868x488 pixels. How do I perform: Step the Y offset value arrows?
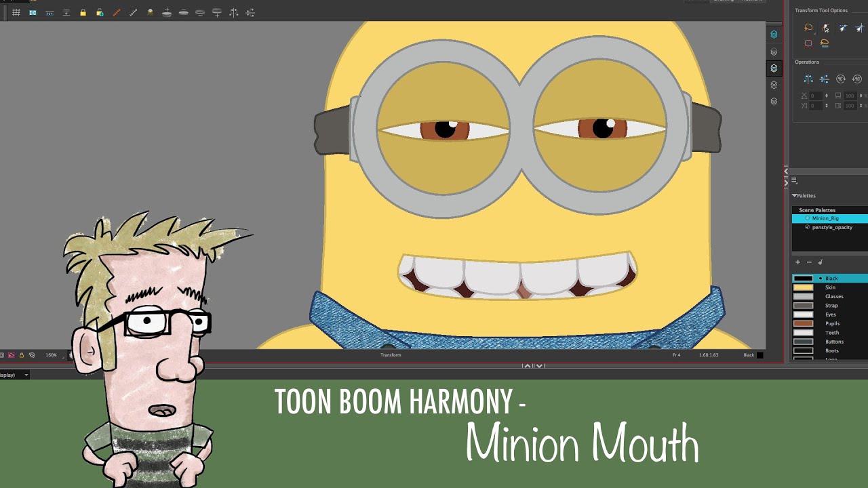[x=827, y=106]
